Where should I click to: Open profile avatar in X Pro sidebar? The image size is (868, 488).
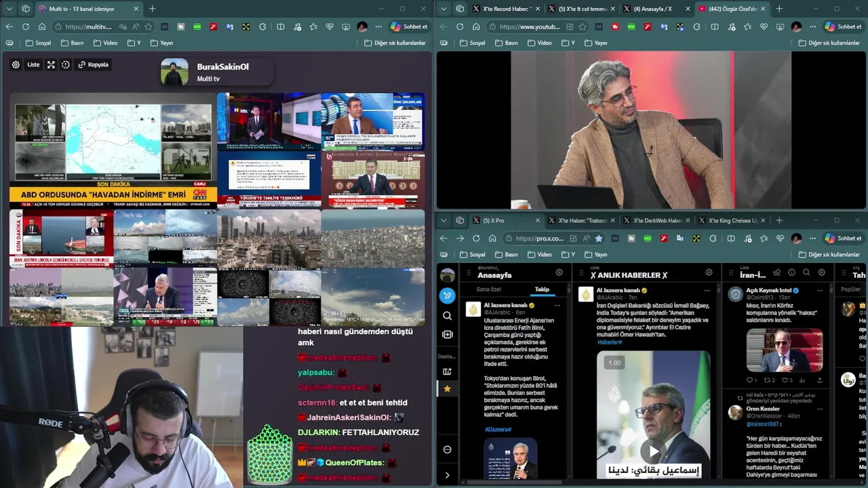[x=447, y=275]
